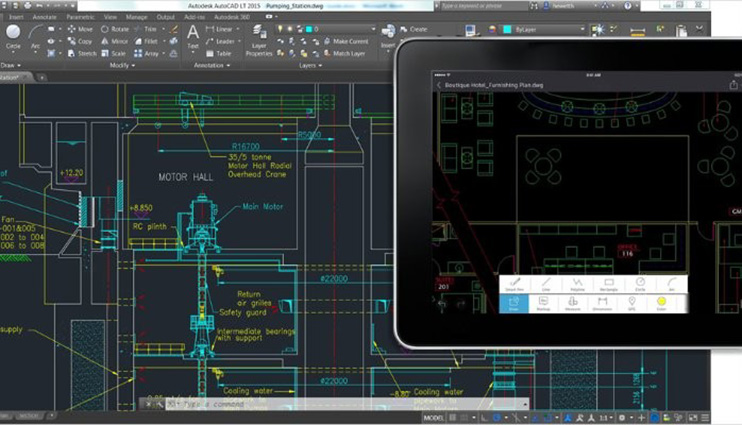Expand the Layers panel
This screenshot has width=742, height=425.
[x=310, y=65]
